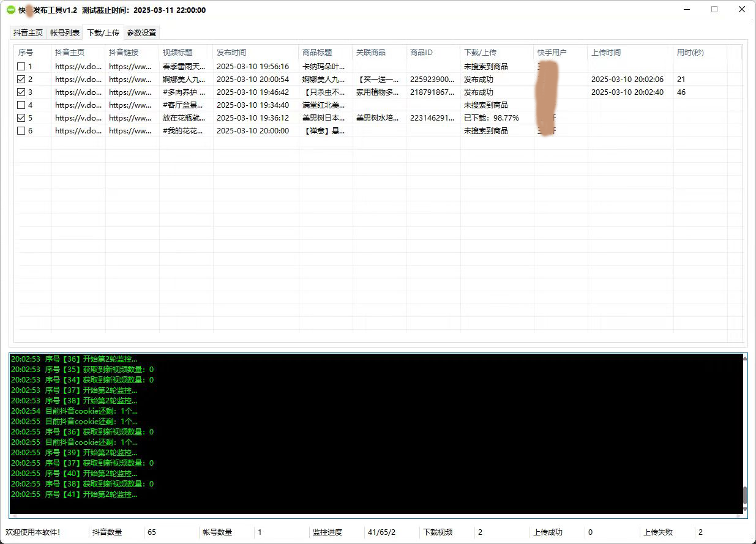Enable the checkbox for row 6
The height and width of the screenshot is (544, 756).
[x=21, y=130]
